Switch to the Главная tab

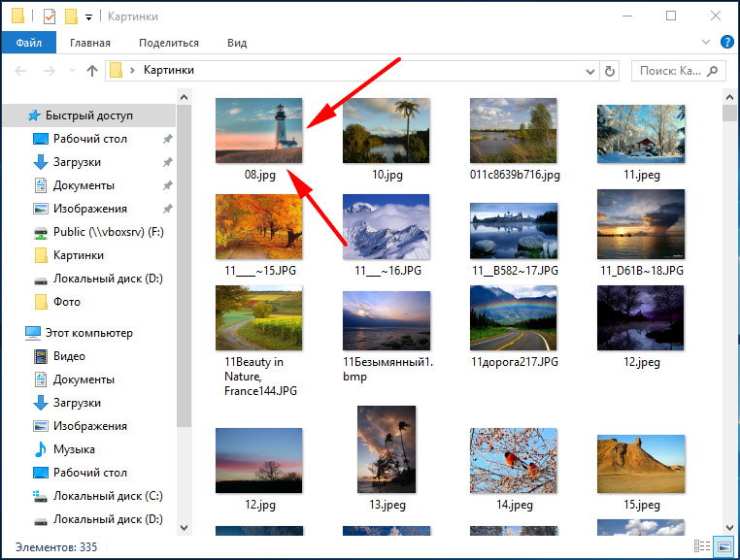click(x=90, y=43)
